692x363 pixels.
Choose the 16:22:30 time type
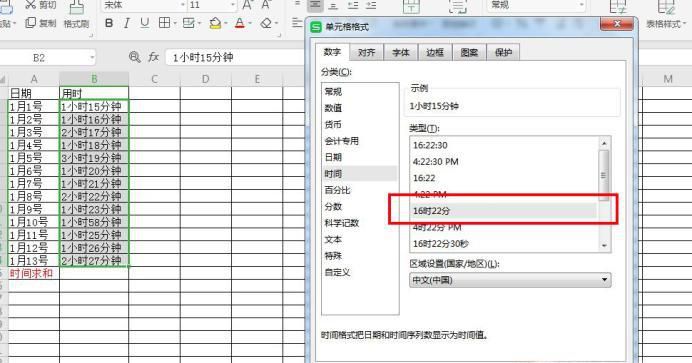tap(504, 145)
